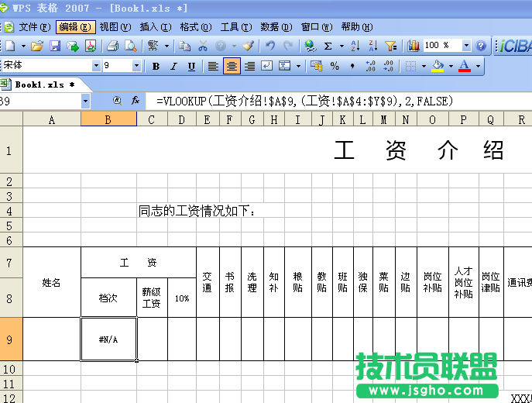Toggle Underline formatting
Screen dimensions: 532x403
tap(191, 66)
